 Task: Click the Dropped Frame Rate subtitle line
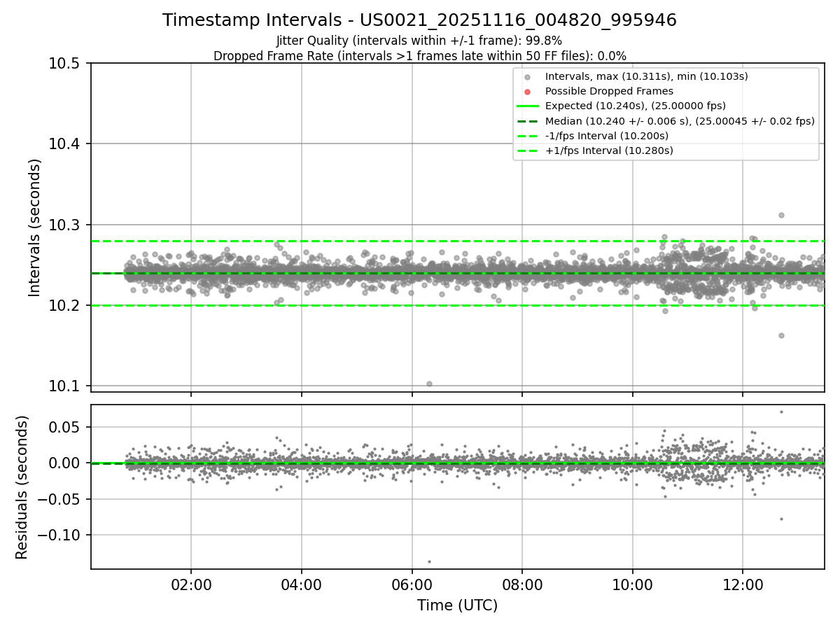419,55
